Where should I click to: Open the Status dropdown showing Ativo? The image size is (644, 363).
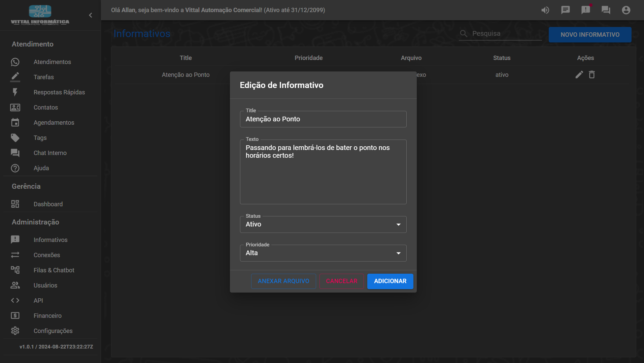tap(323, 224)
